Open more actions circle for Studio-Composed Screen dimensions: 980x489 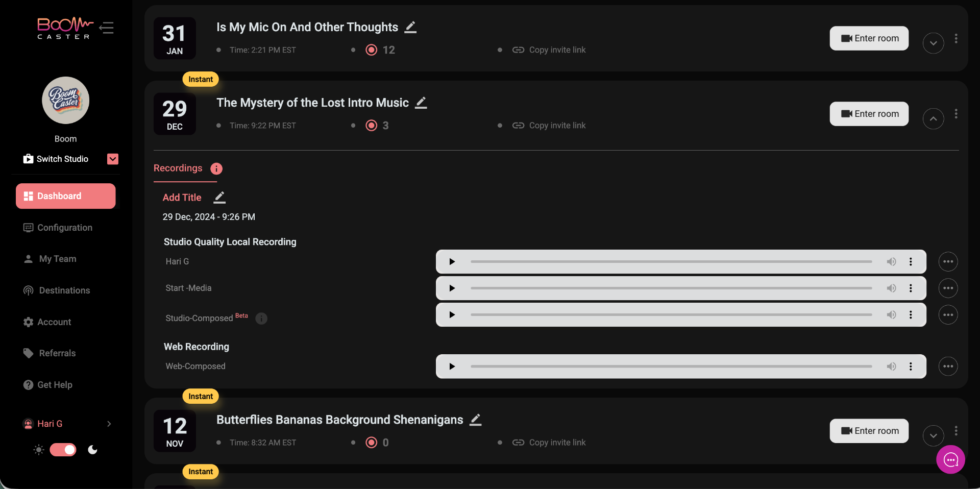[948, 315]
